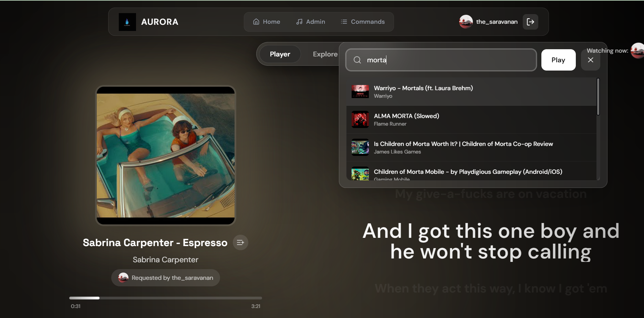Click the 3:21 total duration label

(256, 306)
